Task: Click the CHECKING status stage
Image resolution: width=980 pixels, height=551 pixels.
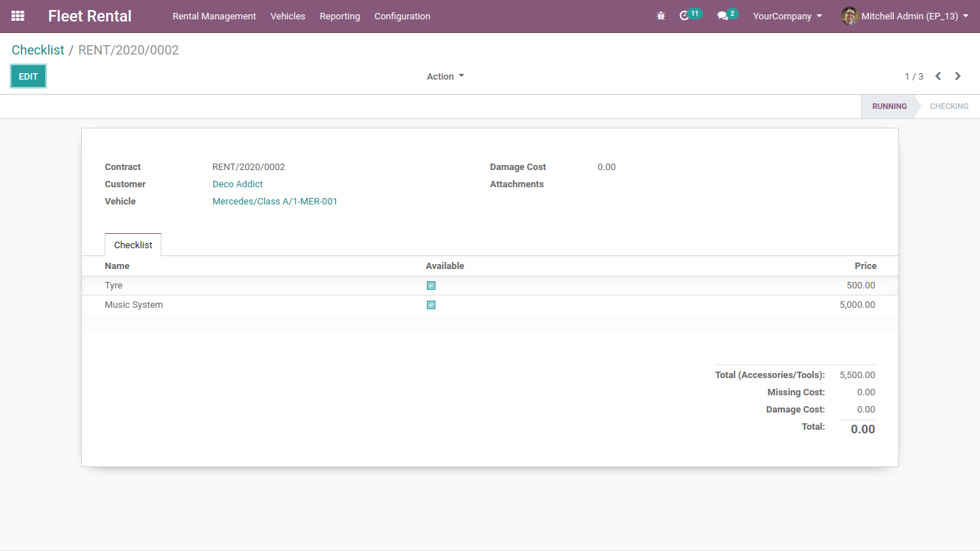Action: click(x=948, y=106)
